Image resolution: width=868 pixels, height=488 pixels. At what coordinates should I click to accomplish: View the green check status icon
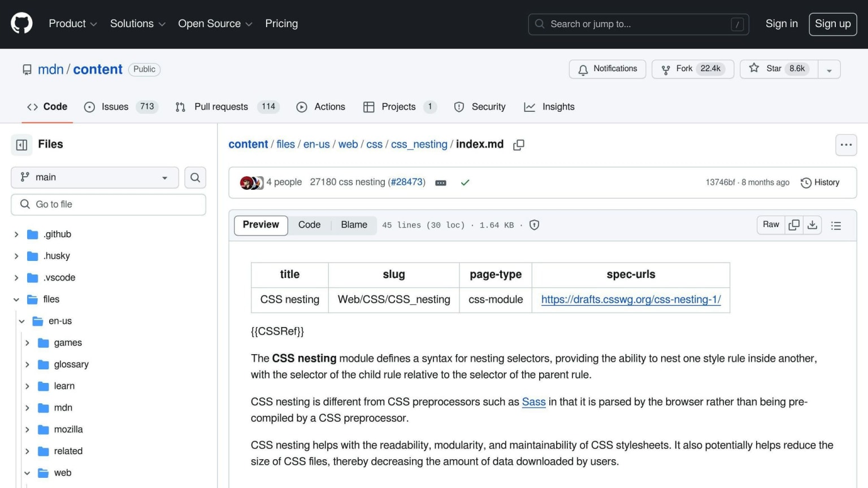click(465, 182)
